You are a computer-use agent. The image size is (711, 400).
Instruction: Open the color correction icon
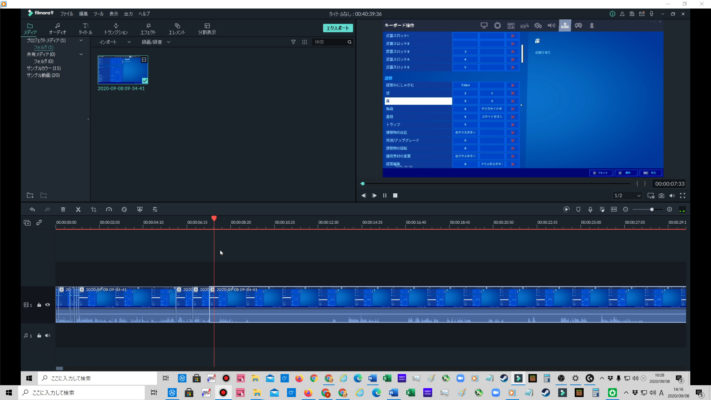tap(124, 210)
